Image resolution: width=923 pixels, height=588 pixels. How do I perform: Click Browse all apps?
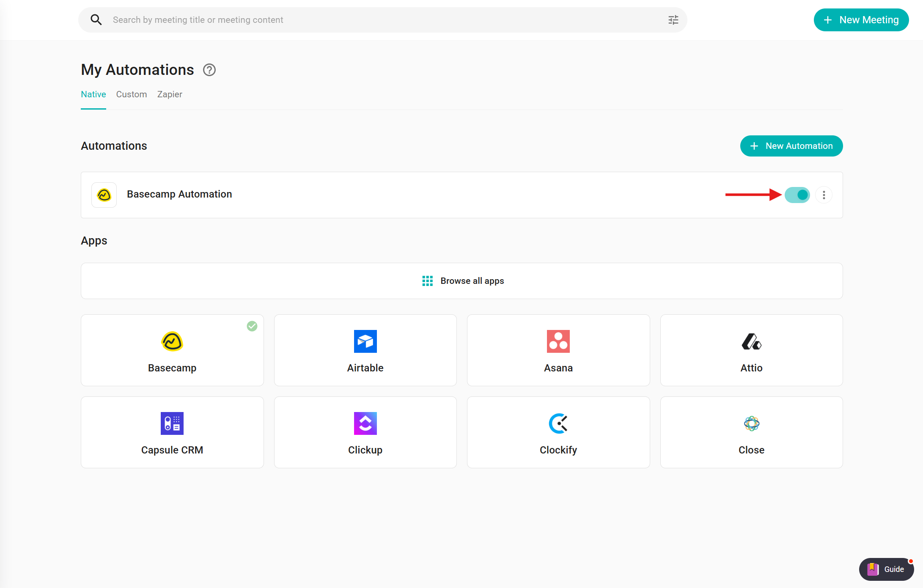pos(462,281)
